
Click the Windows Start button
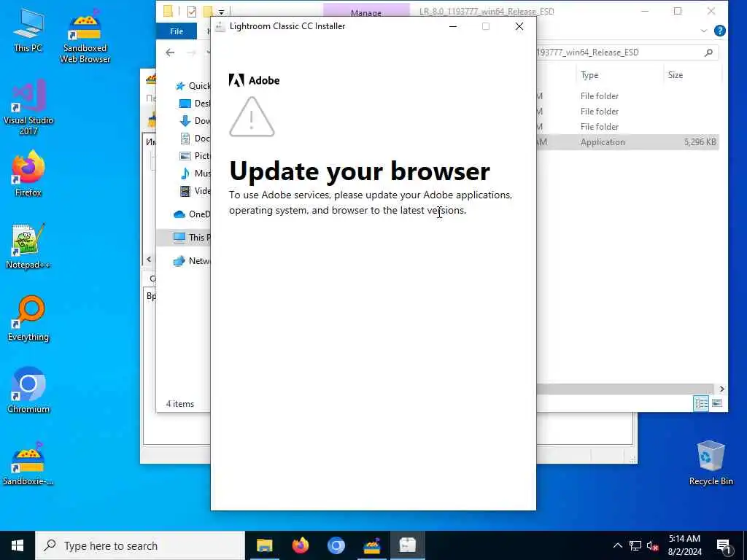tap(18, 545)
